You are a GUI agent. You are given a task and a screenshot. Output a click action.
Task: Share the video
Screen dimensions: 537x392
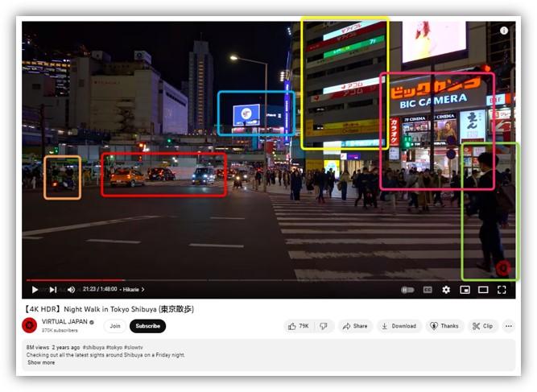pyautogui.click(x=355, y=326)
